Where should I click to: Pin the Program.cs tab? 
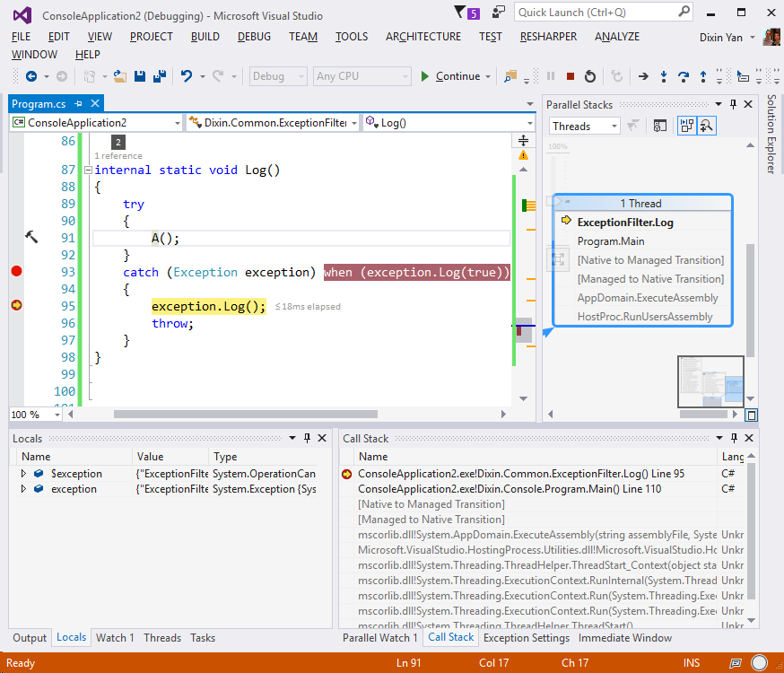79,103
